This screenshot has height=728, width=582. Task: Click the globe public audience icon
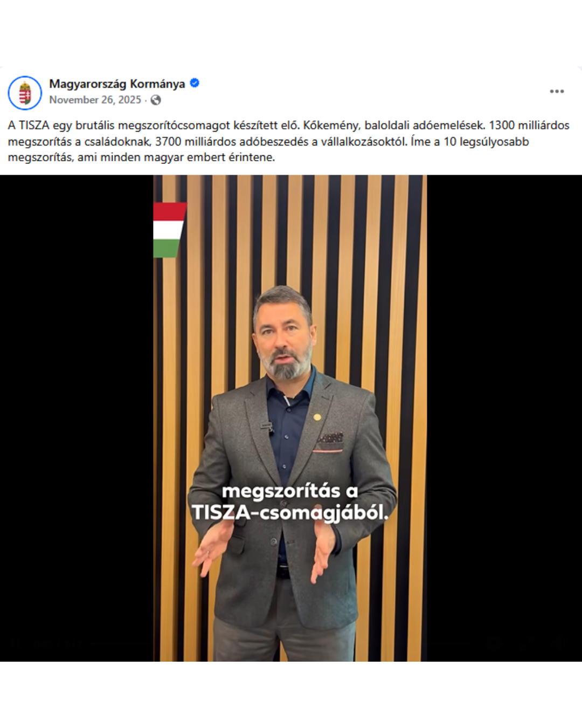(x=156, y=100)
